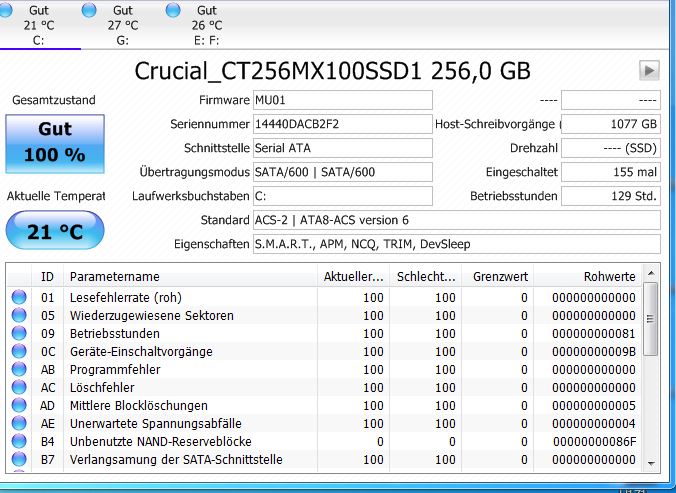Click status icon for Unerwartete Spannungsabfälle
Screen dimensions: 676x493
(x=19, y=423)
